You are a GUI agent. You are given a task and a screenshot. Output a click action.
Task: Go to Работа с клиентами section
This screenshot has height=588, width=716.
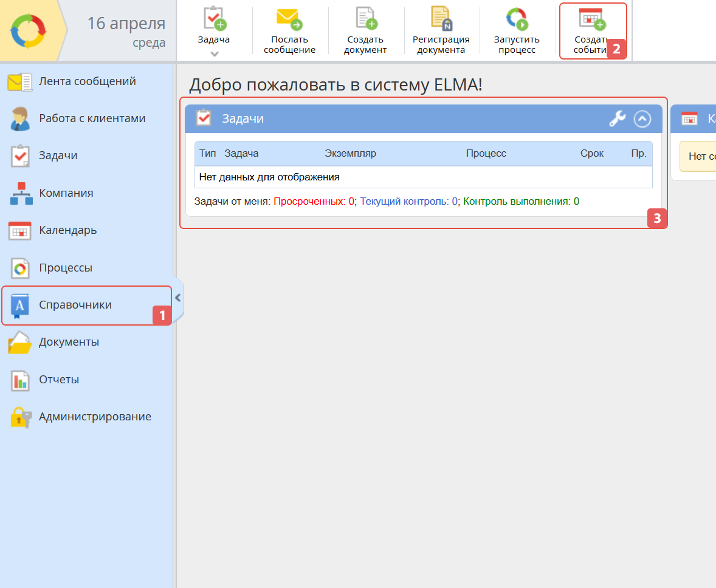pos(92,118)
